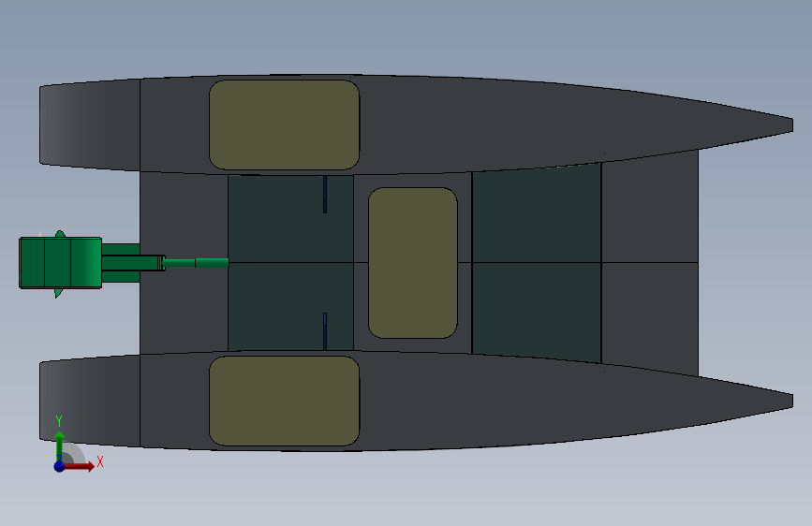
Task: Select the grey lower front deck panel
Action: point(649,318)
